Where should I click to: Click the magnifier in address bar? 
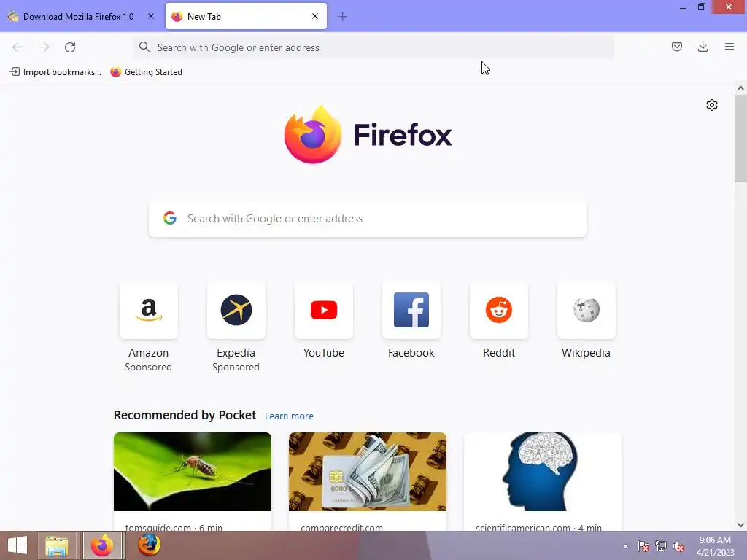[144, 47]
